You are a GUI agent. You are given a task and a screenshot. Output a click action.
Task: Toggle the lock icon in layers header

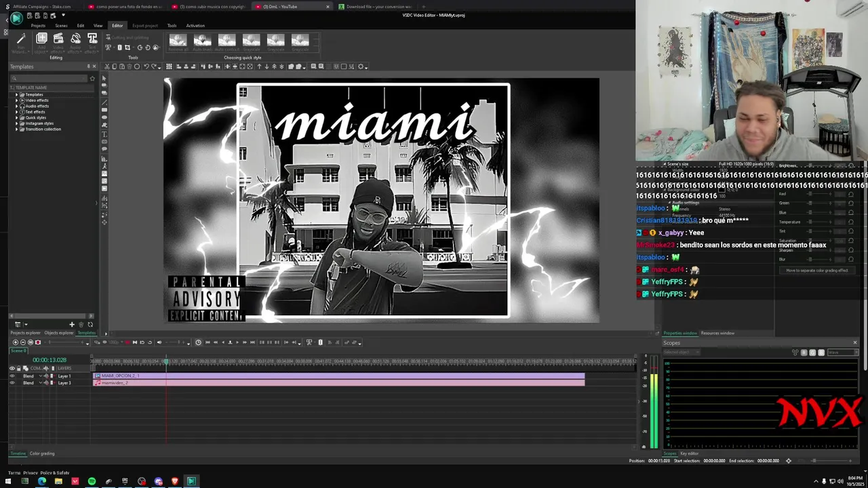click(18, 368)
